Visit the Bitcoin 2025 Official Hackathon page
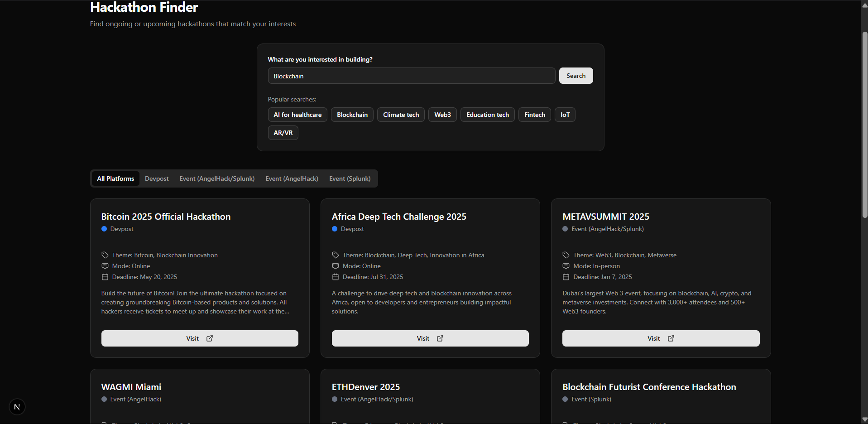Viewport: 868px width, 424px height. pos(200,338)
